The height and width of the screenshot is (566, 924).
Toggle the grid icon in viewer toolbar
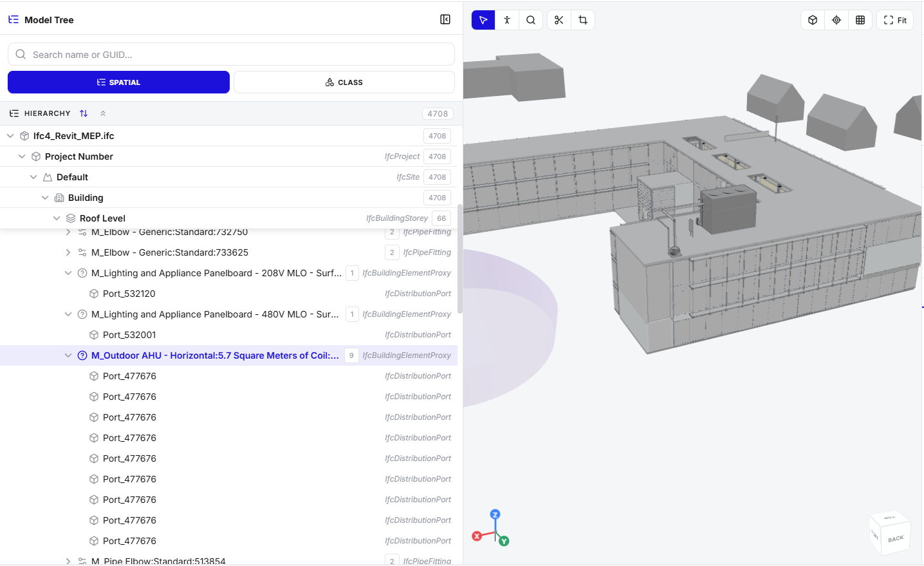coord(860,20)
